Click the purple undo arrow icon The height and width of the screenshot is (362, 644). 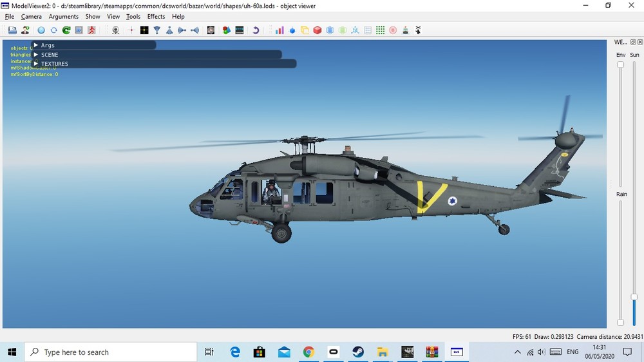(256, 30)
